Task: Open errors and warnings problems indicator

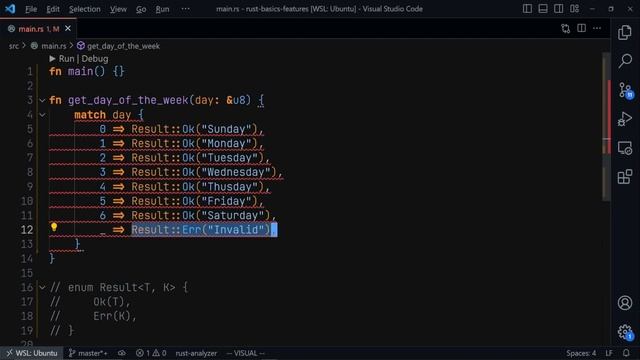Action: 151,353
